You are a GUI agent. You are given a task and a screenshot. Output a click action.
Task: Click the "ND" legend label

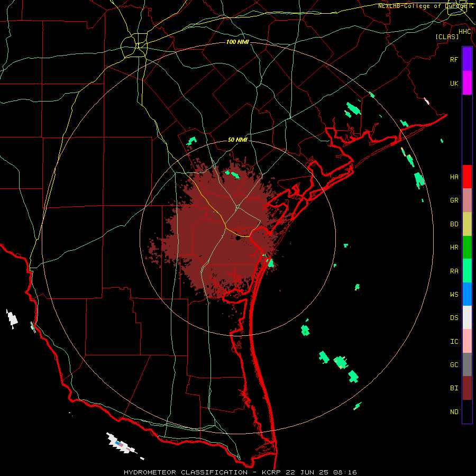pyautogui.click(x=454, y=412)
